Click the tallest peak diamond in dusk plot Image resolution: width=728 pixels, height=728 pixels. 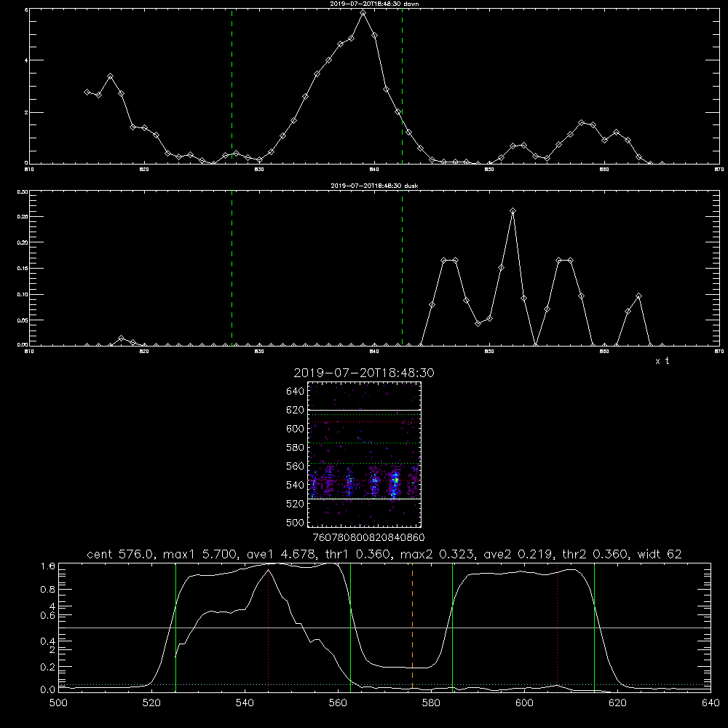(513, 211)
